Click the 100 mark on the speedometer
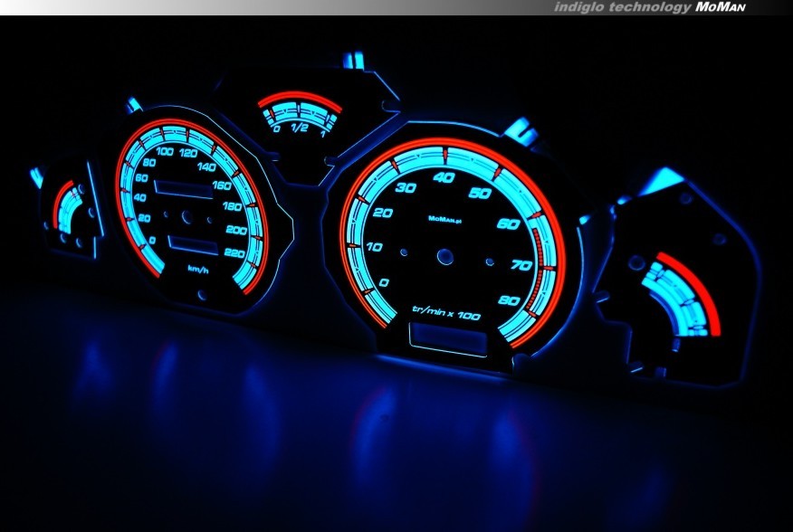Image resolution: width=793 pixels, height=532 pixels. click(x=165, y=151)
